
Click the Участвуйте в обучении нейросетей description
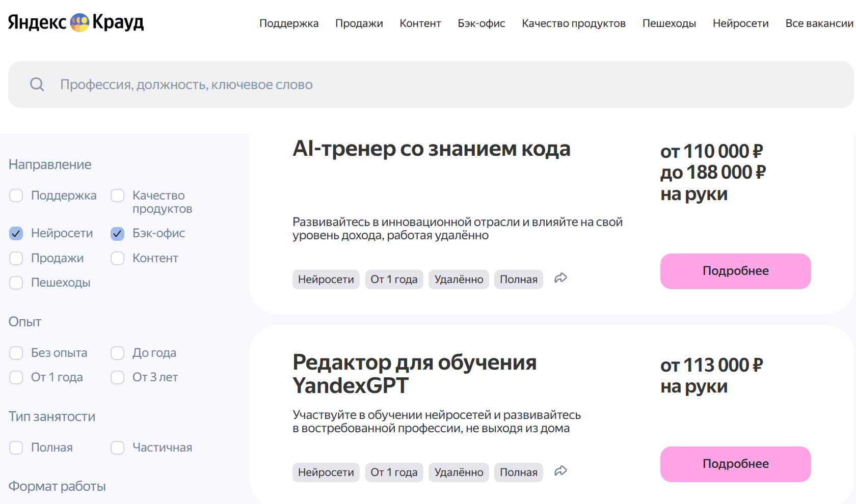point(437,422)
